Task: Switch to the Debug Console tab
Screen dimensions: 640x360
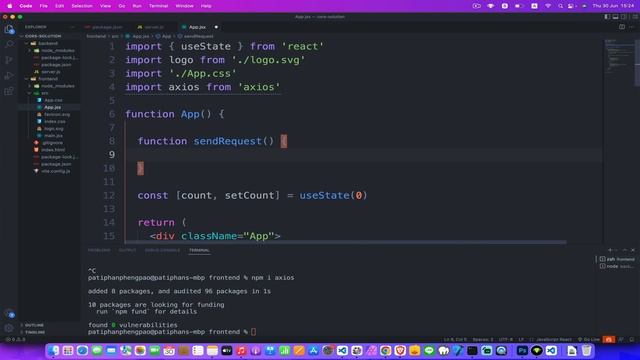Action: [162, 250]
